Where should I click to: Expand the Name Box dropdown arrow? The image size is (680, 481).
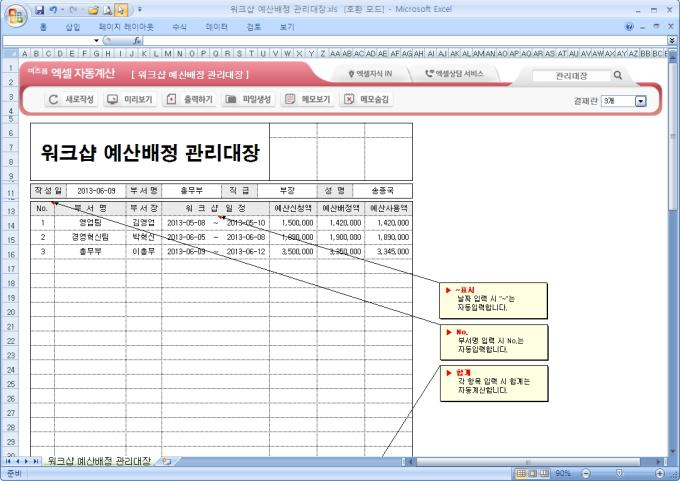pos(96,41)
